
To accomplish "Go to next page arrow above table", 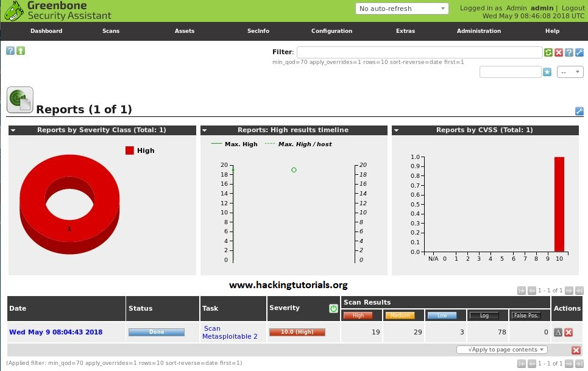I will (569, 291).
